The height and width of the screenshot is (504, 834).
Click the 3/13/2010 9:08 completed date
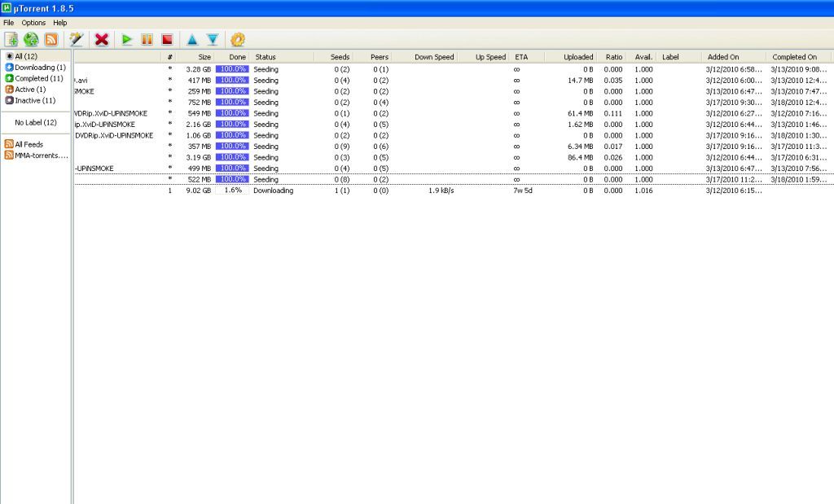(x=799, y=69)
